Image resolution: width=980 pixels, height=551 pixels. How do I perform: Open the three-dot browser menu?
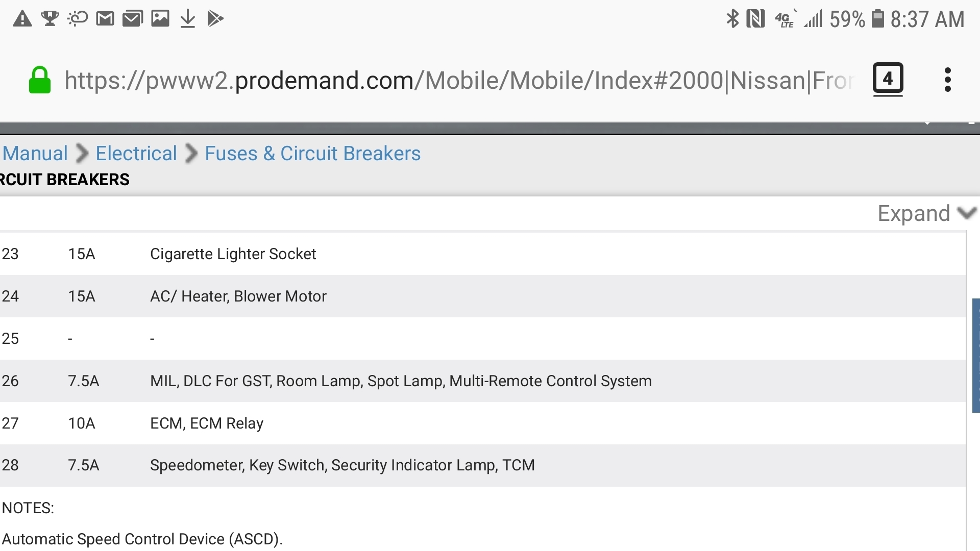(947, 80)
